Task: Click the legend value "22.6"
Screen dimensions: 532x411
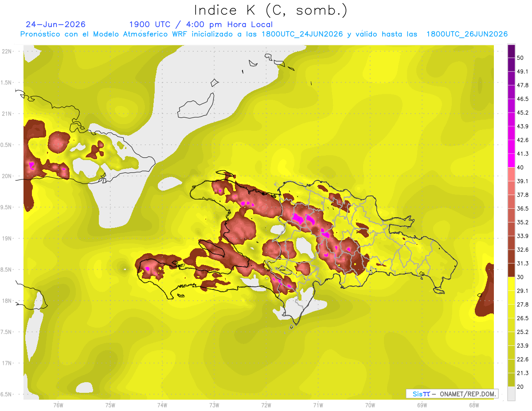Action: (523, 359)
